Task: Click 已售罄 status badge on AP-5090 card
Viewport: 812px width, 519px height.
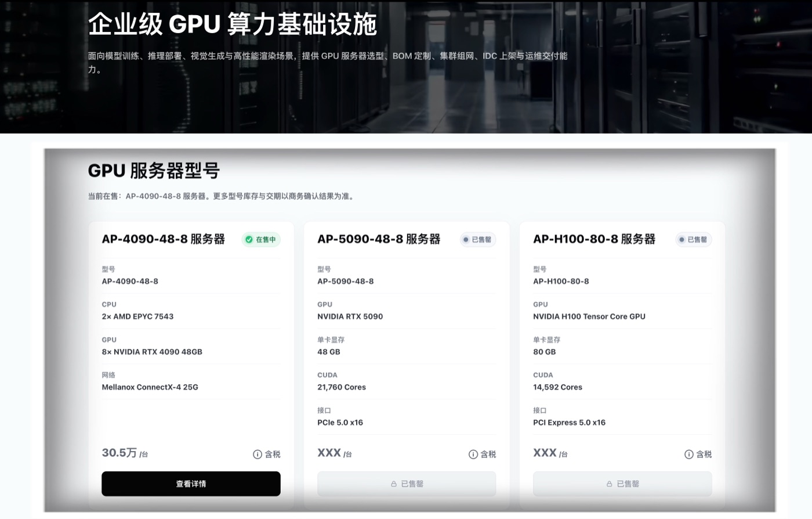Action: pyautogui.click(x=478, y=240)
